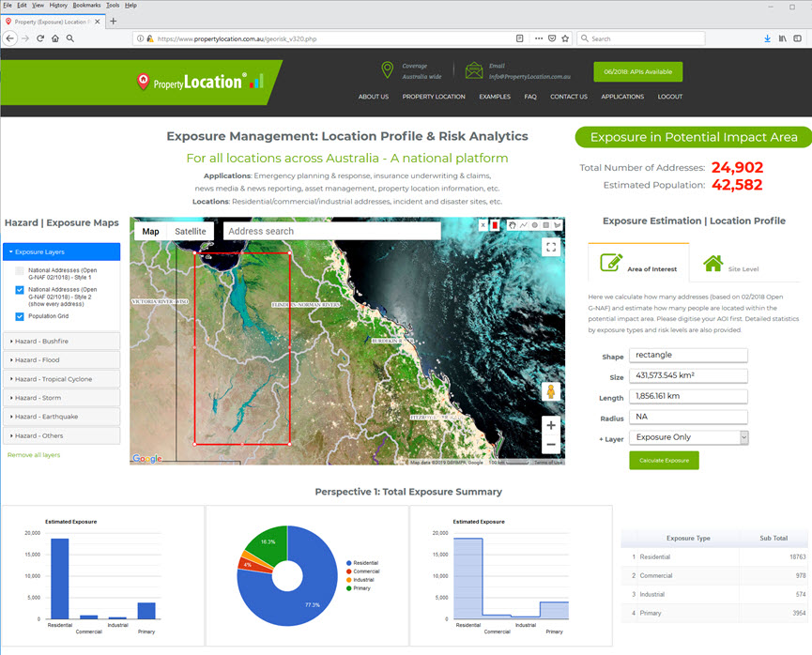Toggle fullscreen map view
Viewport: 812px width, 655px height.
click(x=551, y=247)
